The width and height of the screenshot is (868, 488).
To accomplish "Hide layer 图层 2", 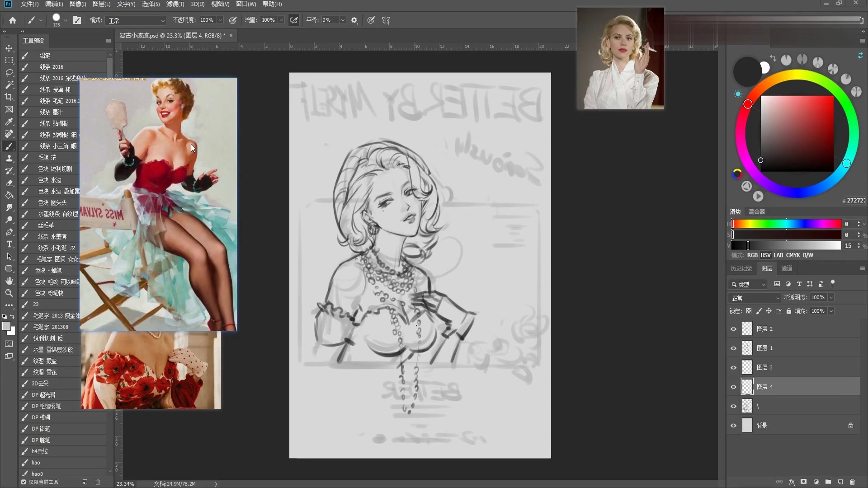I will [733, 329].
